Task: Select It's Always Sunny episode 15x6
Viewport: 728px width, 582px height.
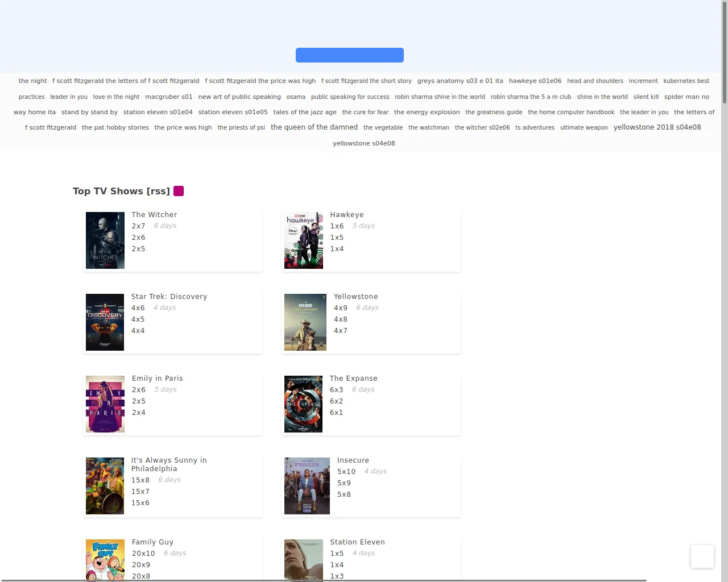Action: point(140,503)
